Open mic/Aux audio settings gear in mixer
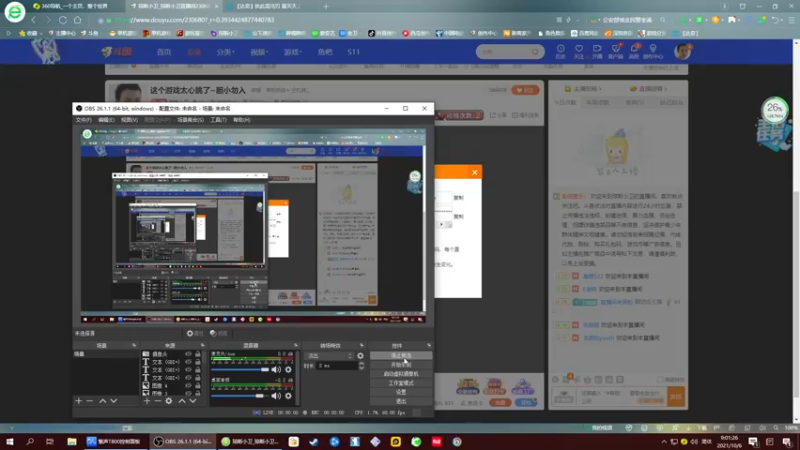The height and width of the screenshot is (450, 800). tap(288, 369)
